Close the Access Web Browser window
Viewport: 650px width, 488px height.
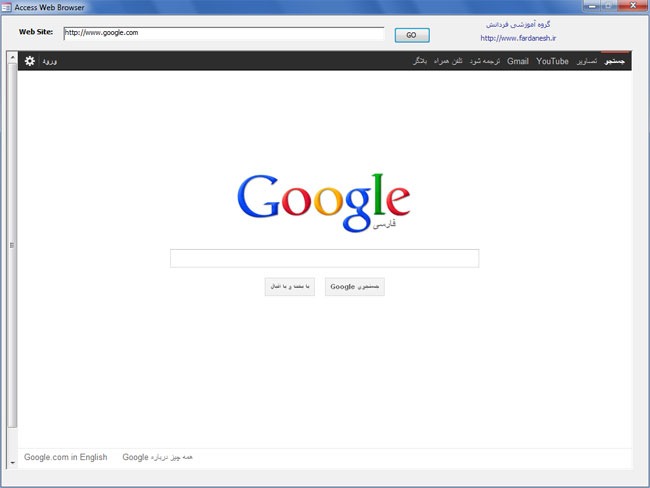coord(633,6)
